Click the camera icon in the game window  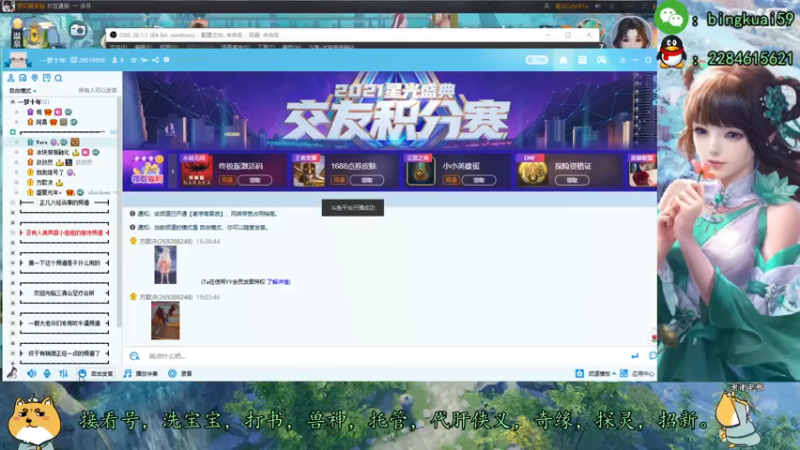coord(78,31)
